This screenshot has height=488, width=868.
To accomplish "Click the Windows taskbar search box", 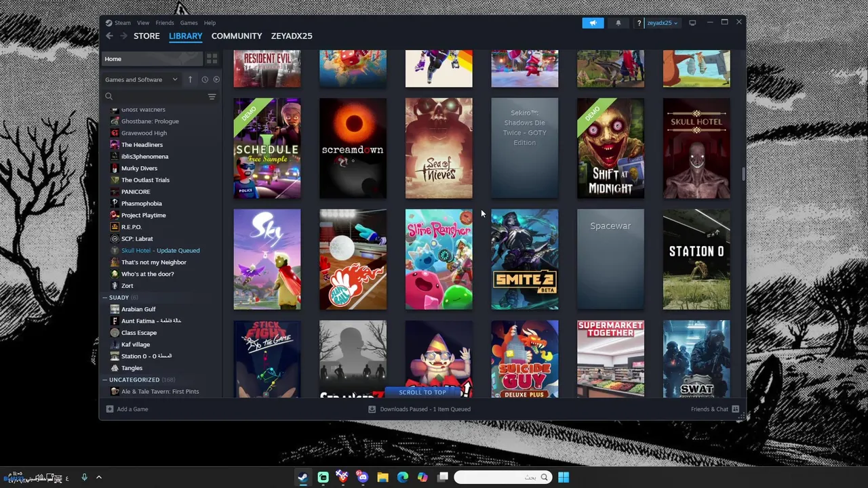I will (502, 477).
